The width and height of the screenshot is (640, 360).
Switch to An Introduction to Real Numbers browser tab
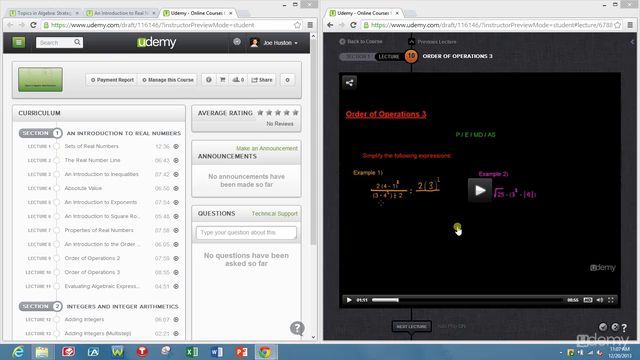pyautogui.click(x=121, y=13)
